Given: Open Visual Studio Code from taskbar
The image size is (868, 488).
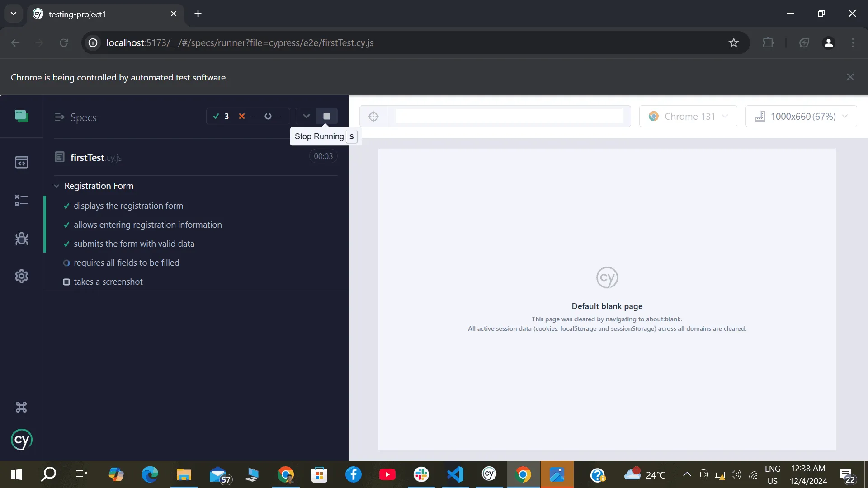Looking at the screenshot, I should (x=455, y=474).
